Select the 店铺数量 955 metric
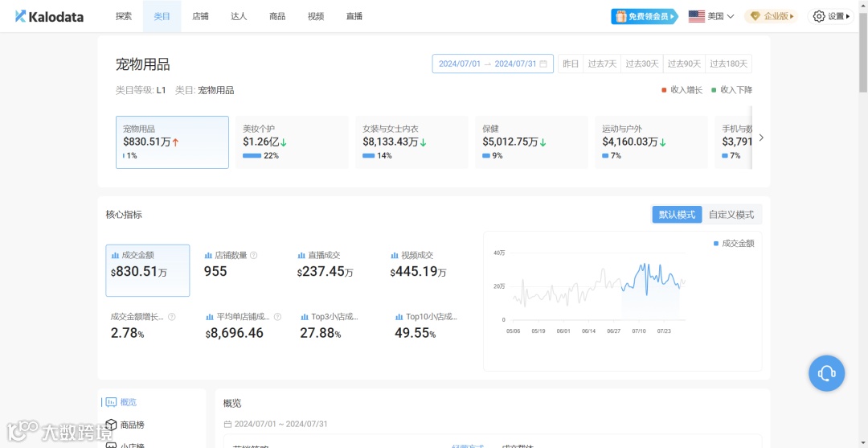 [231, 264]
